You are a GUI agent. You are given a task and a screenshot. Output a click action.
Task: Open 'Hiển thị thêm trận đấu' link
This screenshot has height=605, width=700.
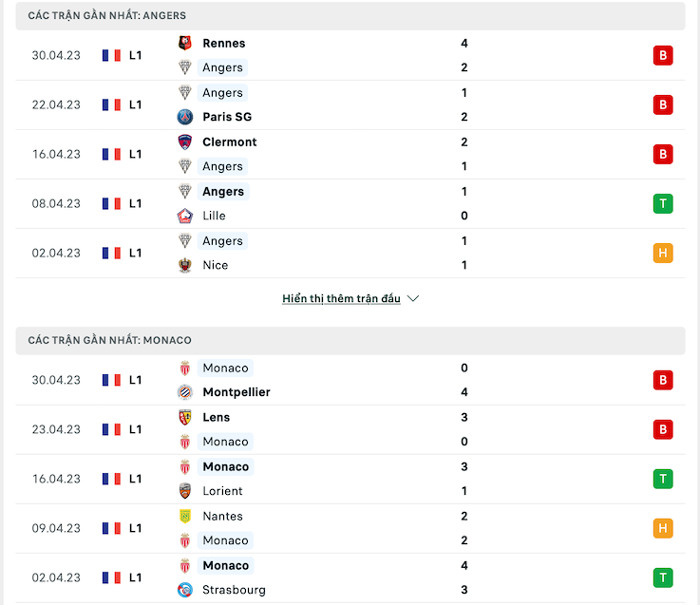pyautogui.click(x=341, y=298)
